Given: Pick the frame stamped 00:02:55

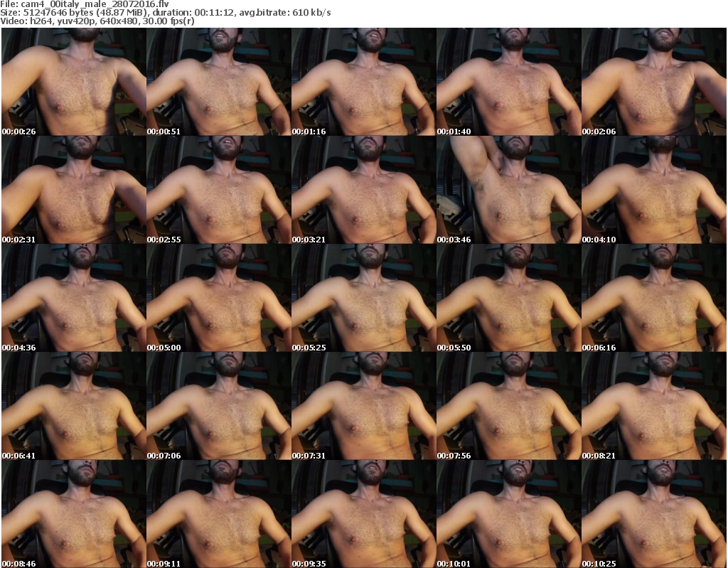Looking at the screenshot, I should tap(219, 190).
